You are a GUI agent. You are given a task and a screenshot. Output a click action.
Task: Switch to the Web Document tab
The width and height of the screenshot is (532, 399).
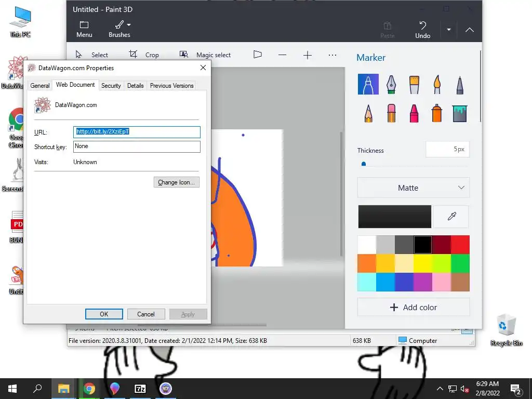pyautogui.click(x=75, y=85)
